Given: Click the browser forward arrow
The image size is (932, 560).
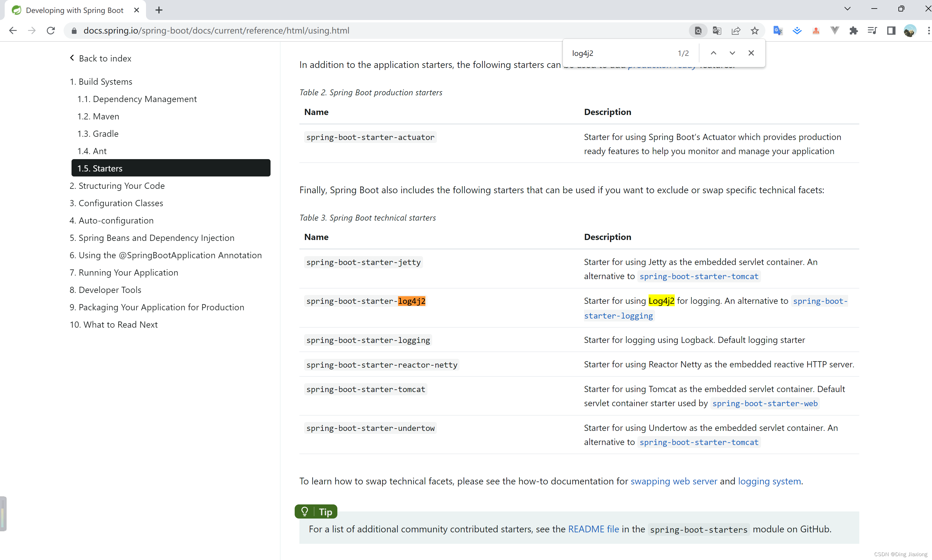Looking at the screenshot, I should [x=32, y=31].
